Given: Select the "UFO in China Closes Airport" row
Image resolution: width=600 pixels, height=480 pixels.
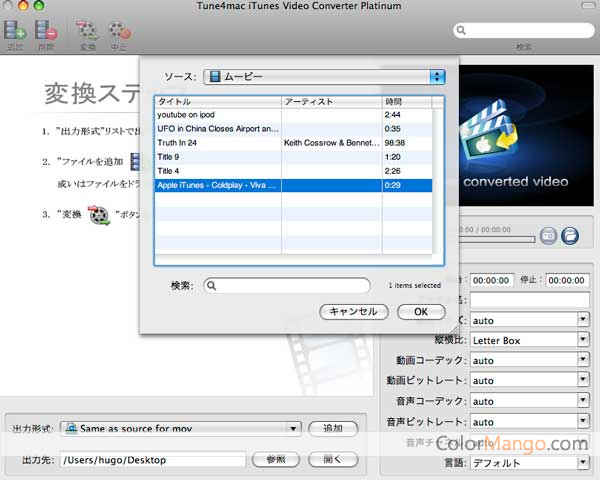Looking at the screenshot, I should 293,129.
